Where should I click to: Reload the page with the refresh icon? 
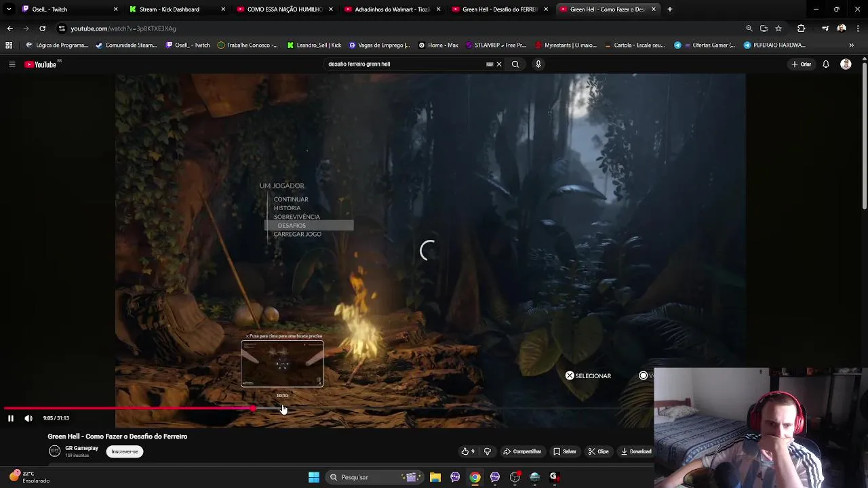pos(42,28)
